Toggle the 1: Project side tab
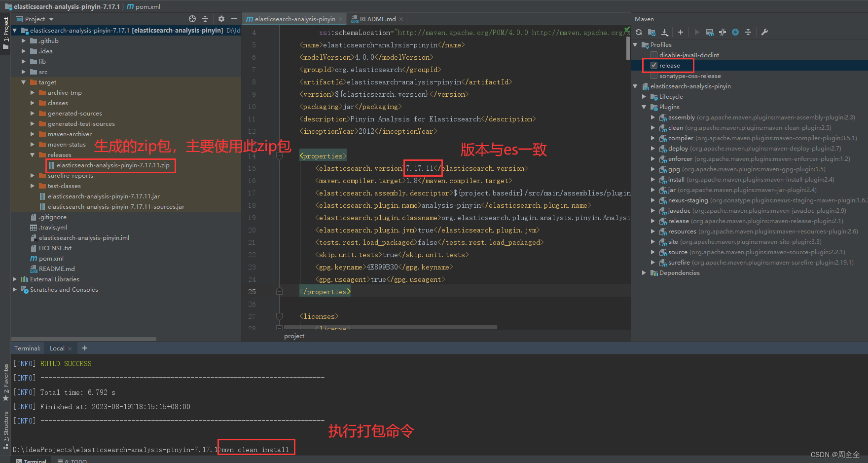Screen dimensions: 868x463 click(6, 33)
